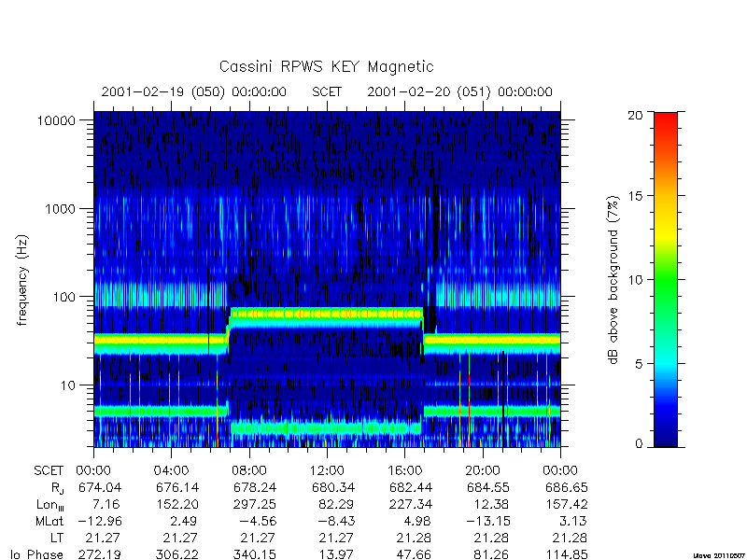Select the longitude value 297.25

tap(255, 504)
